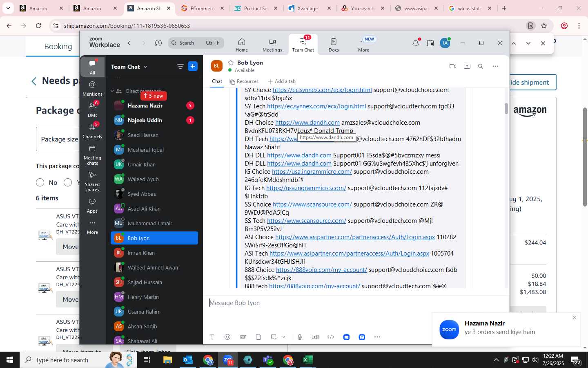Open chat with Umair Khan
The width and height of the screenshot is (588, 368).
(x=154, y=164)
